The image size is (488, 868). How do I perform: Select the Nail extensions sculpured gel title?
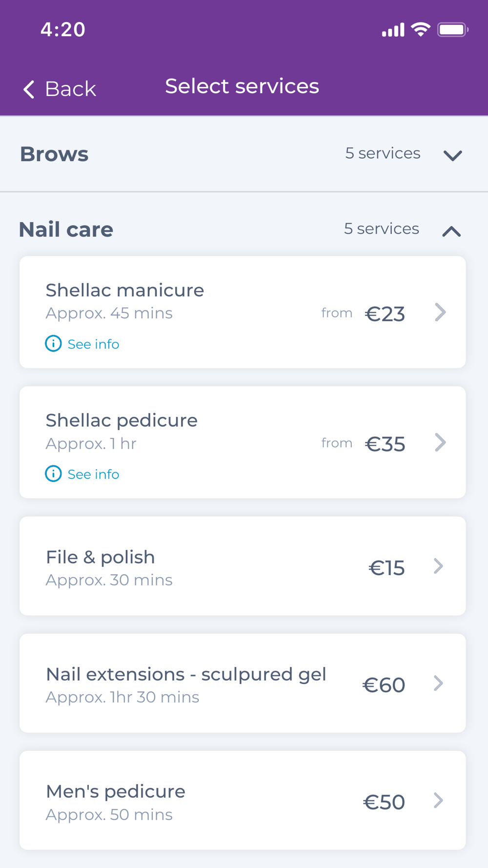pos(186,674)
